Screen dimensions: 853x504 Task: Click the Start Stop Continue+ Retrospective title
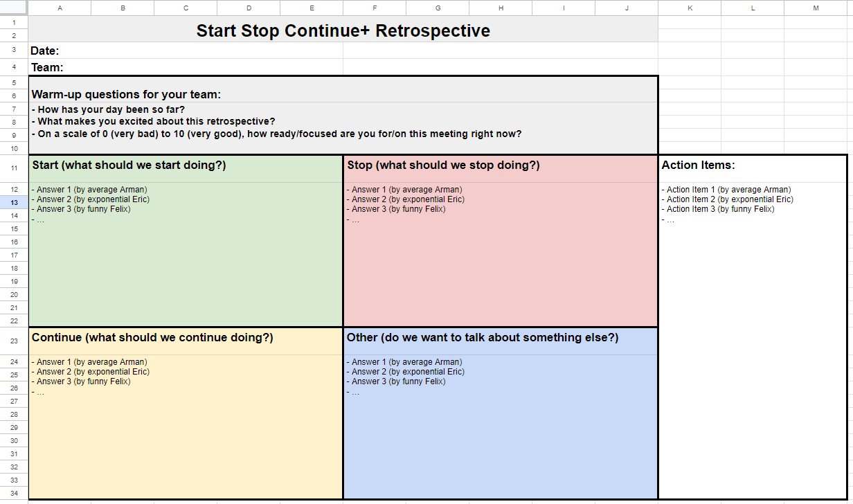(x=343, y=31)
